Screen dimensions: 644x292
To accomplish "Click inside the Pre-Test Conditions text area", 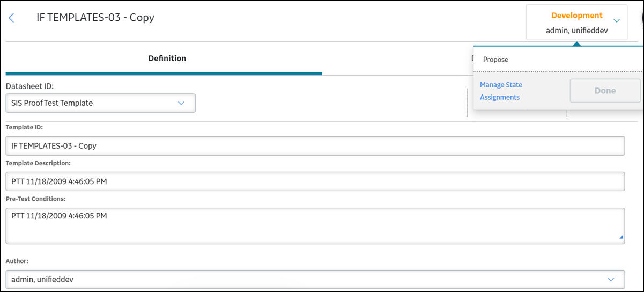I will (x=315, y=225).
